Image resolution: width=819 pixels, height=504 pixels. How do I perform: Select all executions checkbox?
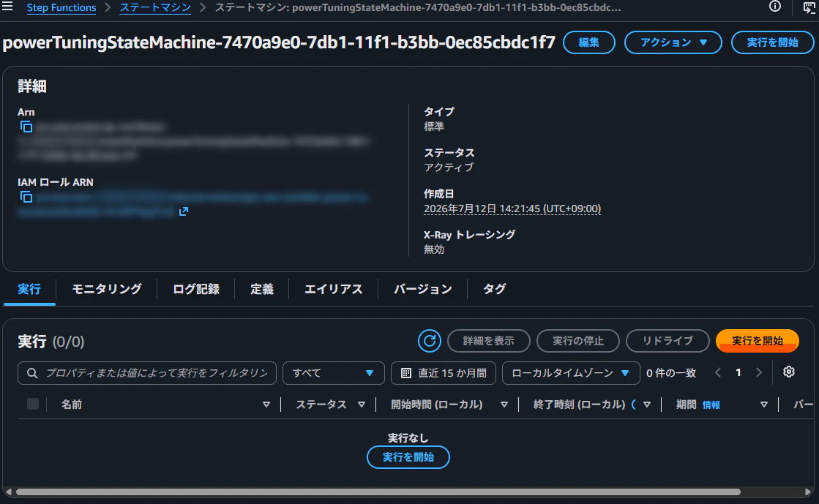[33, 405]
